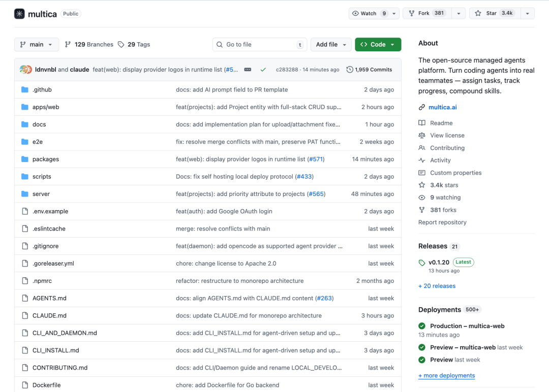
Task: Open the .gitignore file
Action: (x=46, y=246)
